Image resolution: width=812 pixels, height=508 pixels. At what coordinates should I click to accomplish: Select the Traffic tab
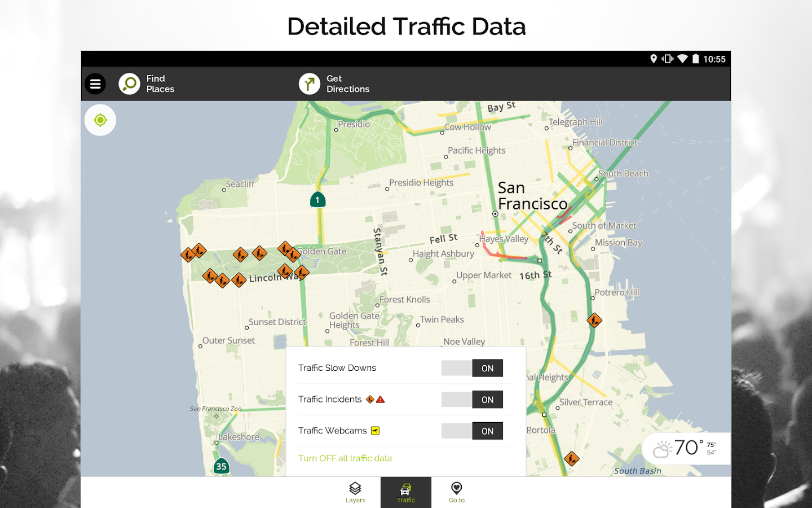pyautogui.click(x=406, y=492)
